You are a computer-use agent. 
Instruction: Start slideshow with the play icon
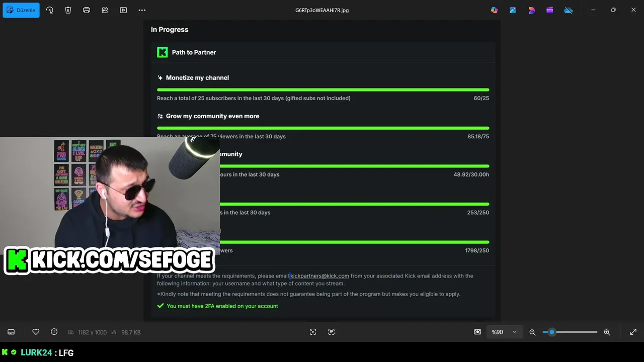coord(123,10)
